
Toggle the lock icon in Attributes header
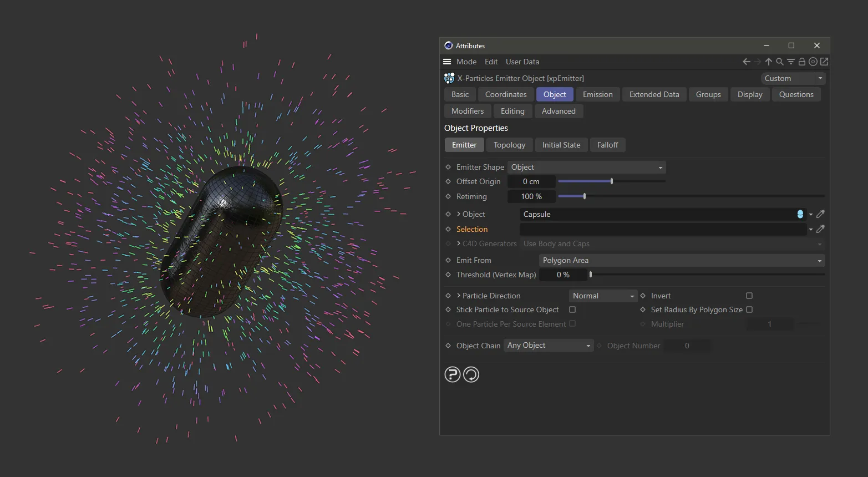point(801,62)
